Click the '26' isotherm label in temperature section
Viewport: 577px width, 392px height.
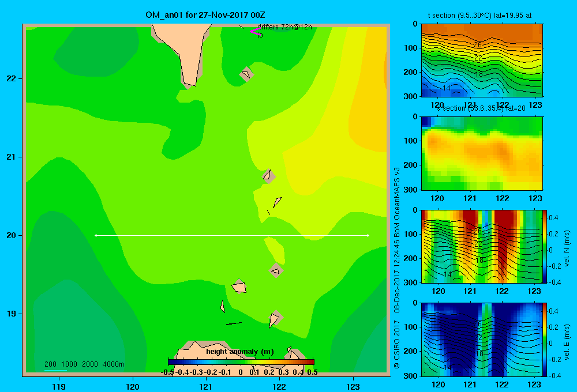click(x=478, y=45)
